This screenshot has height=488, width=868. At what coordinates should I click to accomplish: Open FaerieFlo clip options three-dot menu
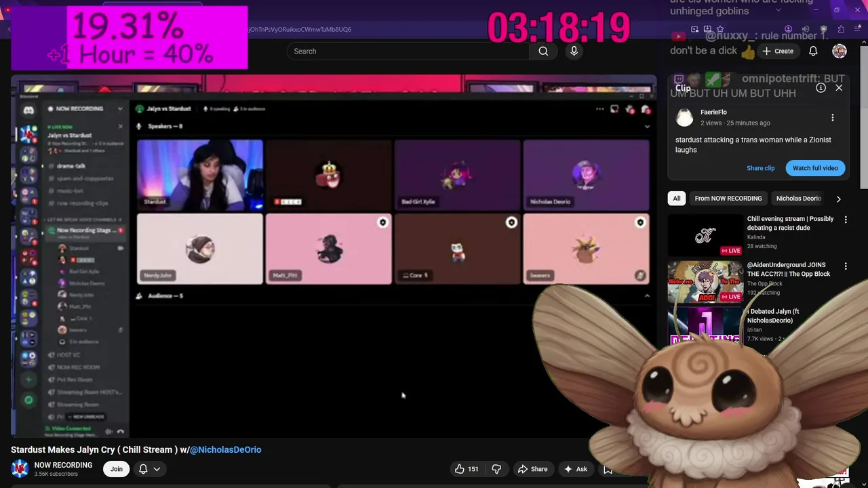coord(833,117)
